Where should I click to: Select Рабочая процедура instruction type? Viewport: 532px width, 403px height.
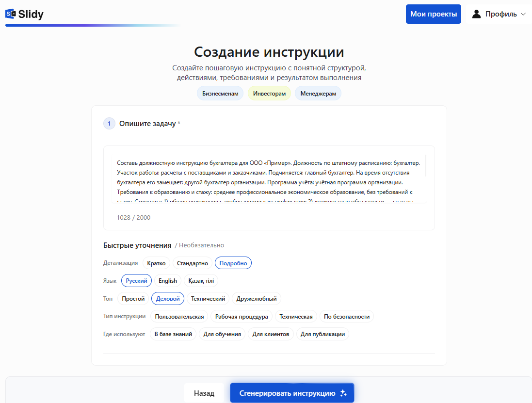pyautogui.click(x=242, y=317)
